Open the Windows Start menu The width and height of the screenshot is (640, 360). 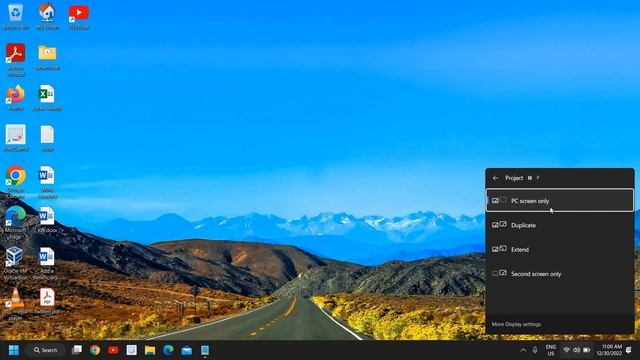click(14, 350)
